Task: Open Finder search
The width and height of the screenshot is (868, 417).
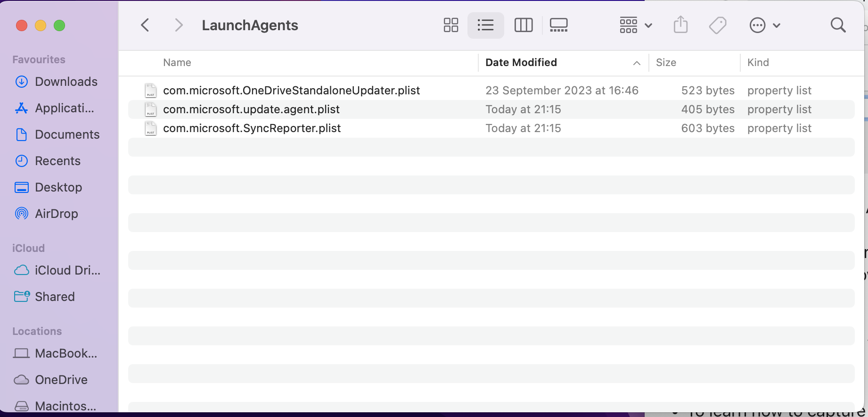Action: click(x=838, y=25)
